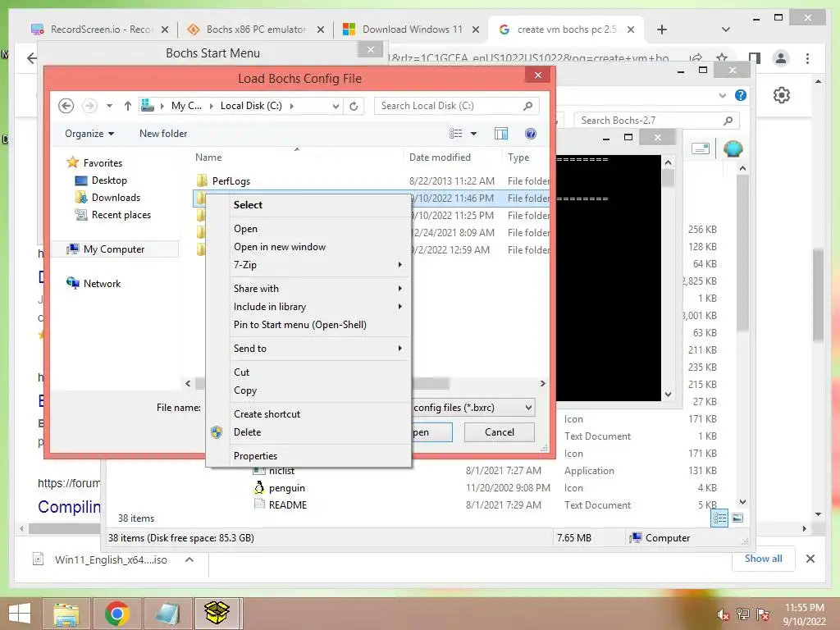840x630 pixels.
Task: Open Chrome profile avatar icon
Action: point(781,58)
